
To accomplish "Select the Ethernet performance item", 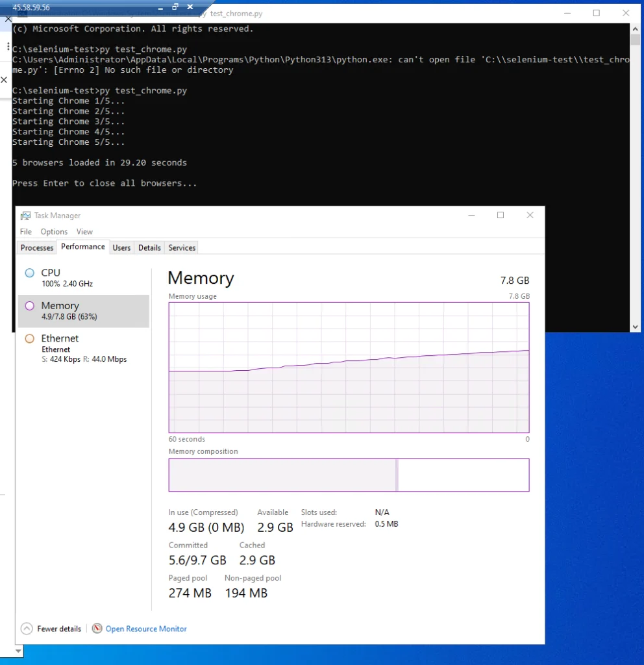I will (x=84, y=348).
